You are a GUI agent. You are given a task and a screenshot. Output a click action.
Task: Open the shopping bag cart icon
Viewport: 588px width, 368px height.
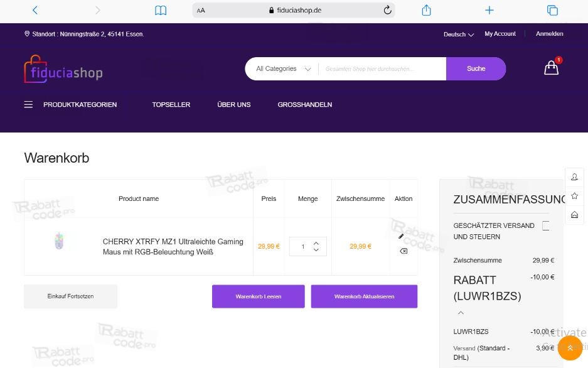point(551,68)
